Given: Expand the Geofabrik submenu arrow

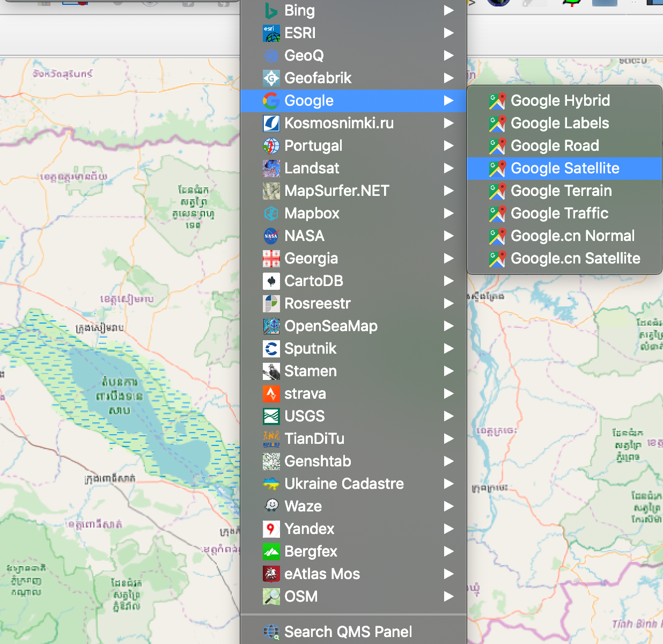Looking at the screenshot, I should (449, 78).
